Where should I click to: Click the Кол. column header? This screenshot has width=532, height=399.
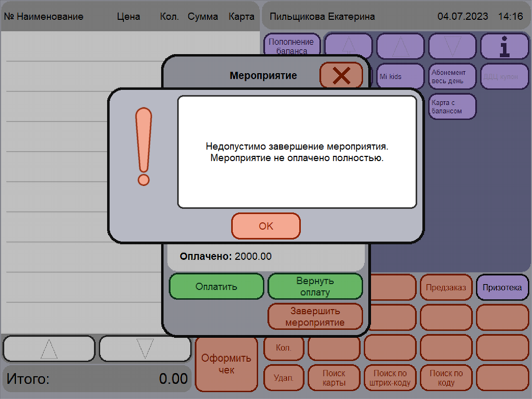click(169, 16)
